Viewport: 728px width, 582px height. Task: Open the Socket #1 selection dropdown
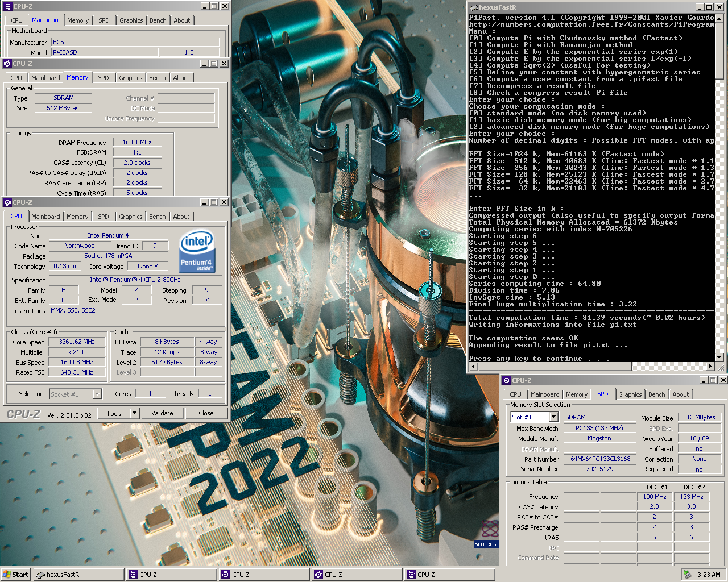coord(97,394)
